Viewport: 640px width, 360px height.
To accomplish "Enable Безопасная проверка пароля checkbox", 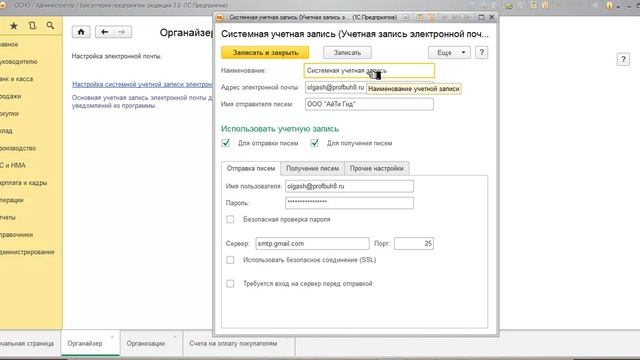I will point(230,219).
